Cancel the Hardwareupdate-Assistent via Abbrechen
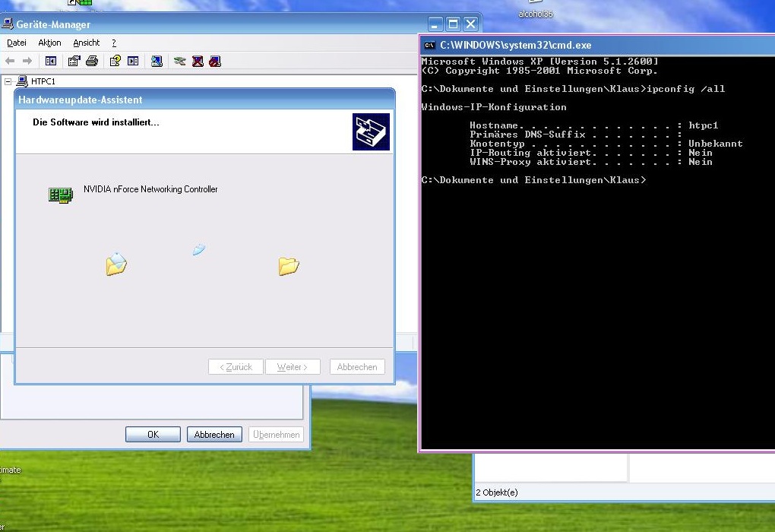 pos(357,367)
